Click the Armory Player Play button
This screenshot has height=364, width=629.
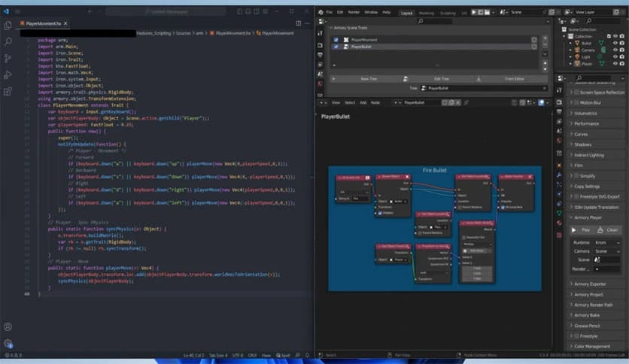(582, 230)
